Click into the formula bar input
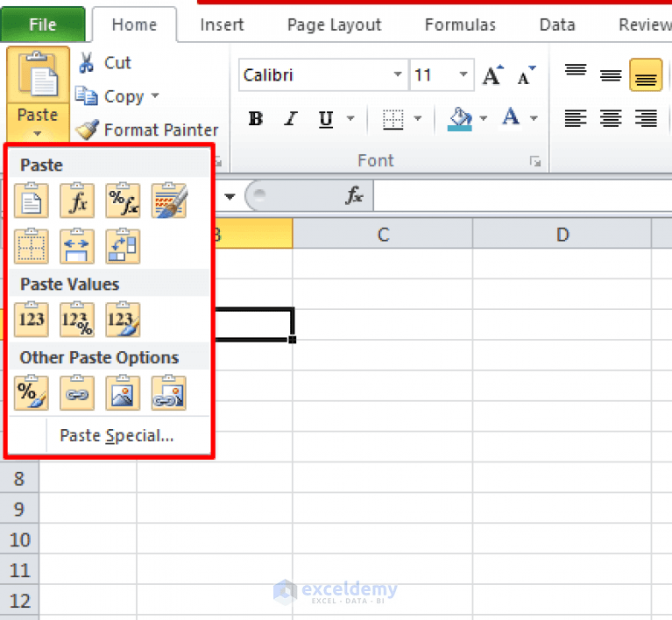This screenshot has height=620, width=672. pos(523,195)
